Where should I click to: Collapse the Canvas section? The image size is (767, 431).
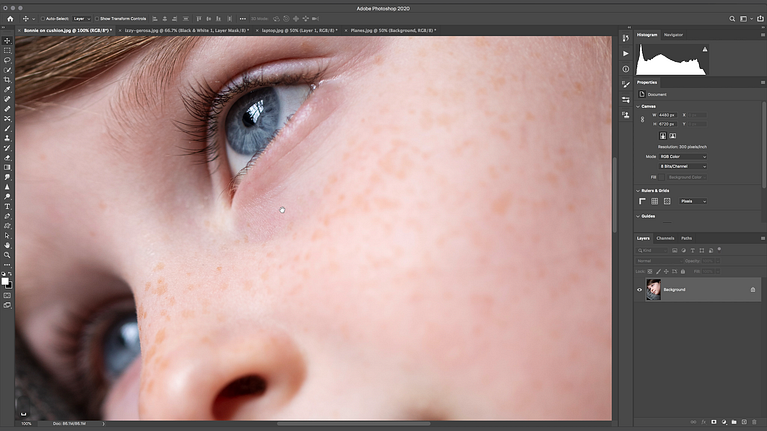(638, 106)
